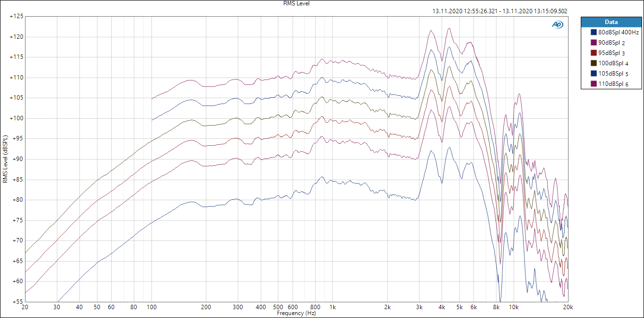This screenshot has width=644, height=318.
Task: Click the +125 y-axis tick label
Action: pyautogui.click(x=17, y=16)
